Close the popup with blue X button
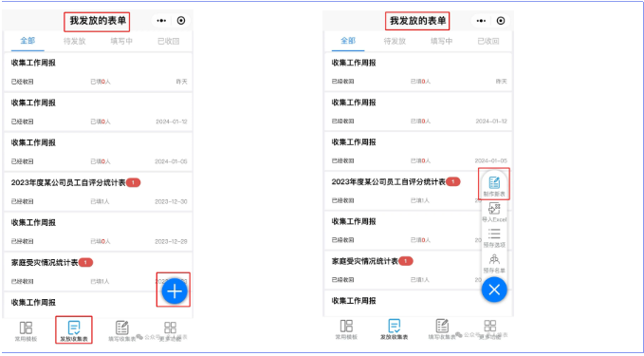 [494, 290]
